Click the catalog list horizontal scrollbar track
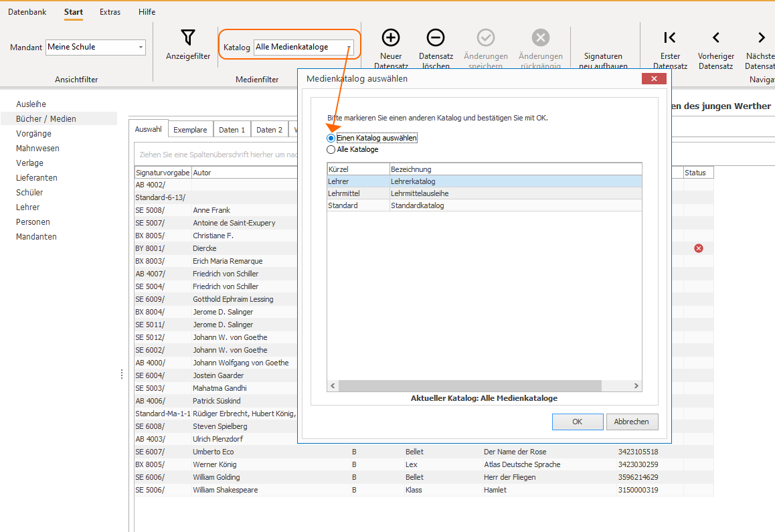The image size is (775, 532). point(470,385)
